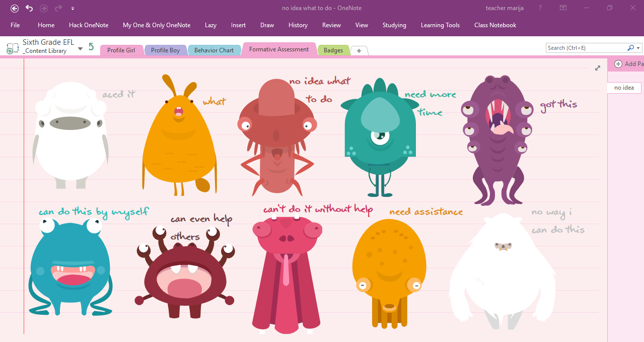The width and height of the screenshot is (644, 342).
Task: Click the Back navigation arrow
Action: click(x=14, y=8)
